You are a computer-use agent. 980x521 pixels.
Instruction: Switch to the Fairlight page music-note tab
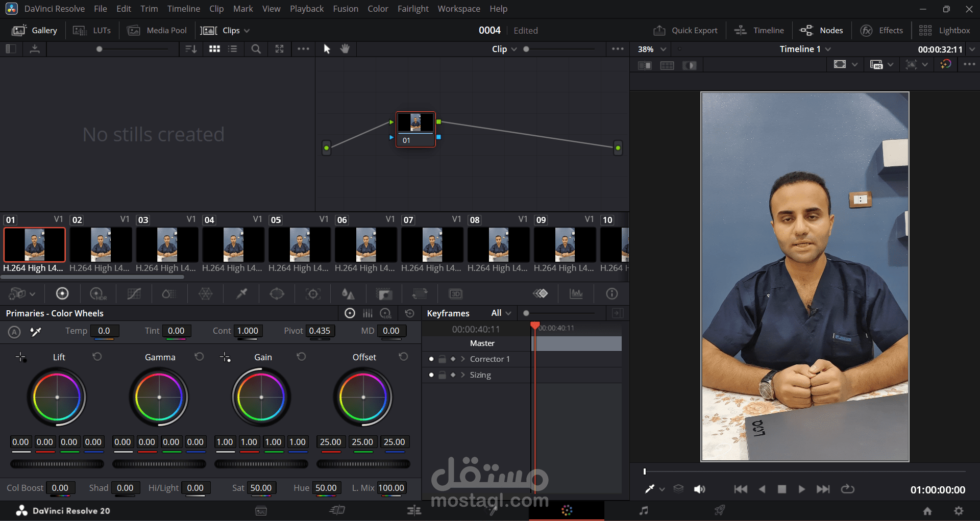pyautogui.click(x=644, y=510)
